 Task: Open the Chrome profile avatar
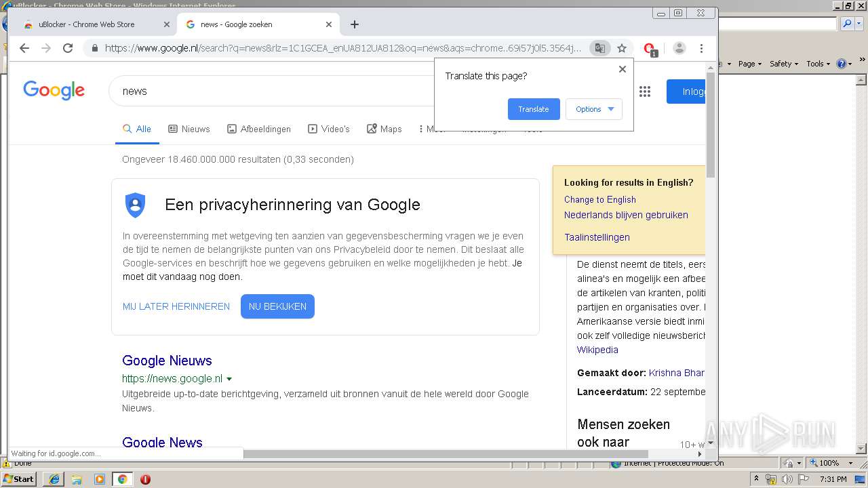(679, 48)
